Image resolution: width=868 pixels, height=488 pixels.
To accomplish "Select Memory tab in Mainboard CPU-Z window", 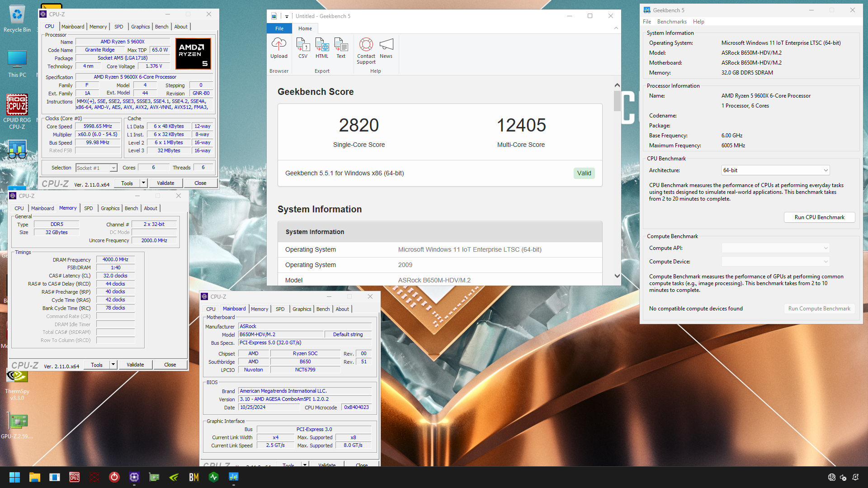I will point(259,309).
